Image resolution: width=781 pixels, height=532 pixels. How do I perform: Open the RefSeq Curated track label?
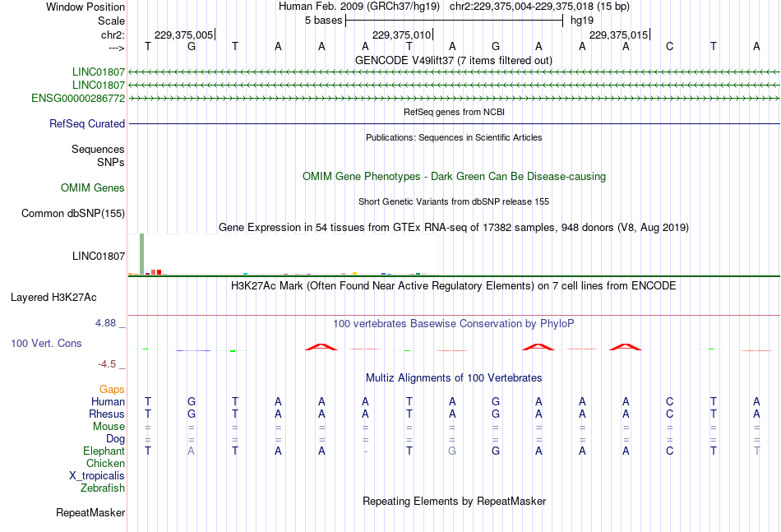(x=87, y=123)
